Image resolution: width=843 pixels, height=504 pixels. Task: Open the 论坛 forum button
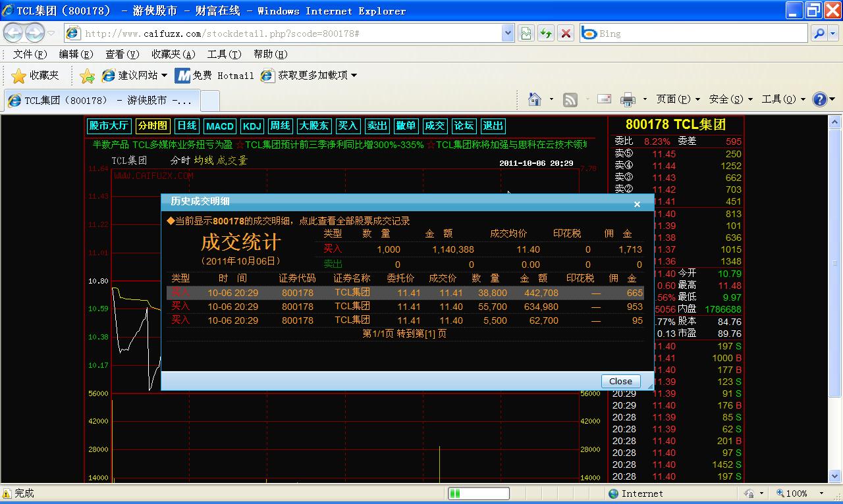[464, 126]
